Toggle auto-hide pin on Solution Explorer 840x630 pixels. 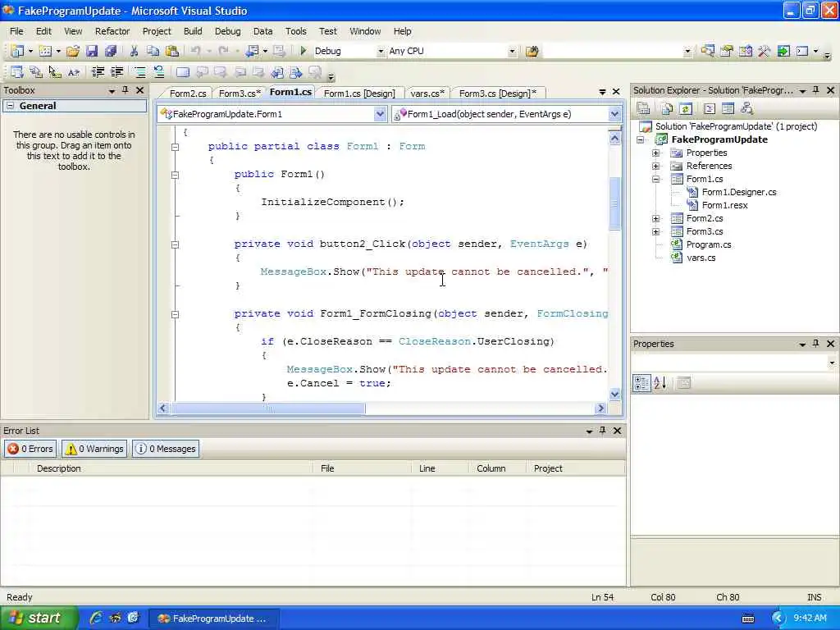pyautogui.click(x=816, y=90)
